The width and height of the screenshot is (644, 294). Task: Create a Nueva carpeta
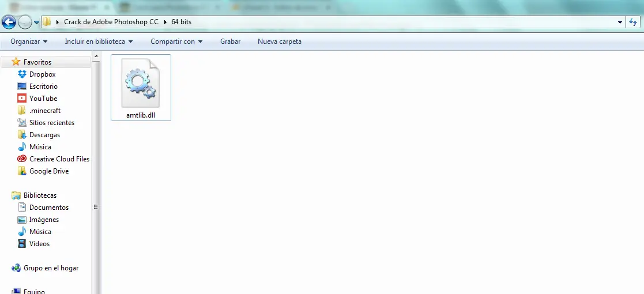click(279, 42)
